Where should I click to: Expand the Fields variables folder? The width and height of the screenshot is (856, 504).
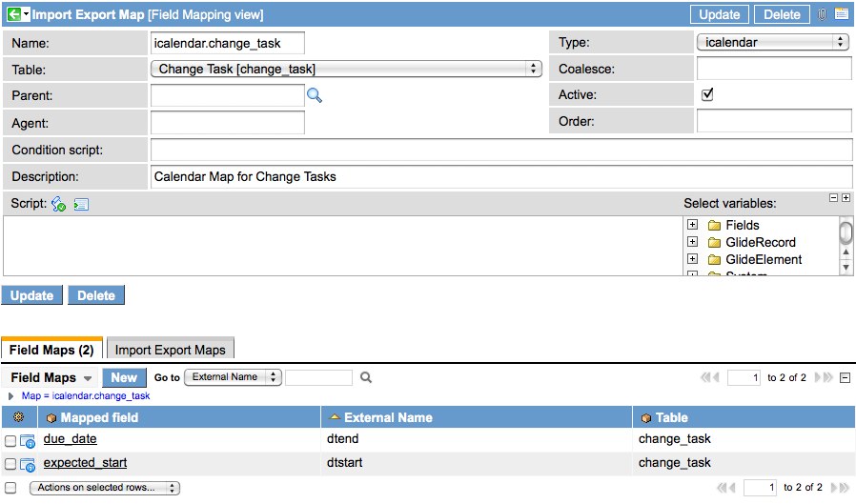tap(691, 226)
